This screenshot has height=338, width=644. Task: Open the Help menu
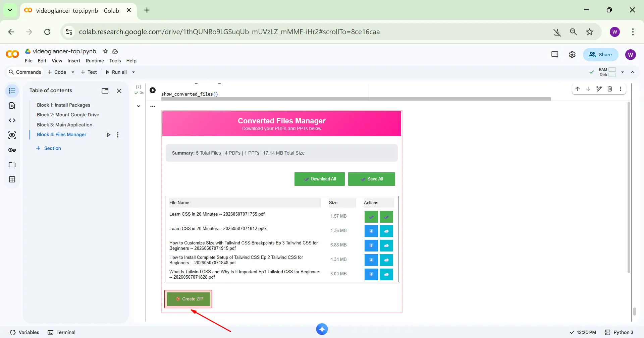pyautogui.click(x=131, y=61)
